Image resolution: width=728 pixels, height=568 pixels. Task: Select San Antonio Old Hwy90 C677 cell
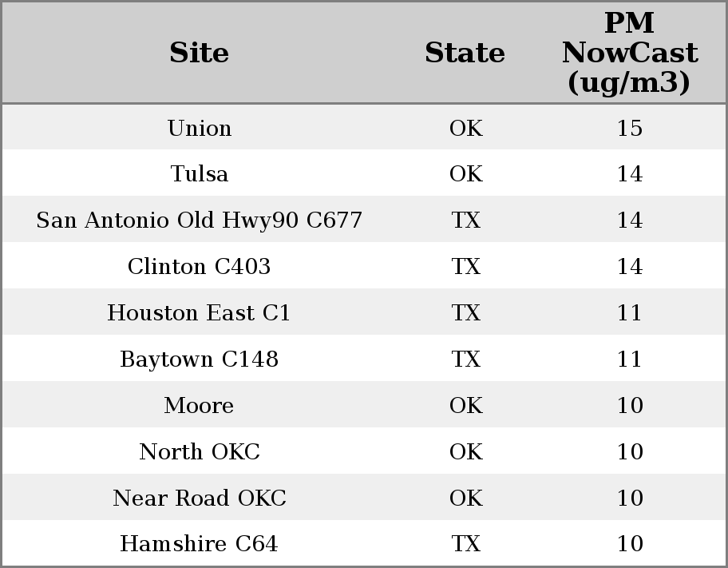point(200,220)
